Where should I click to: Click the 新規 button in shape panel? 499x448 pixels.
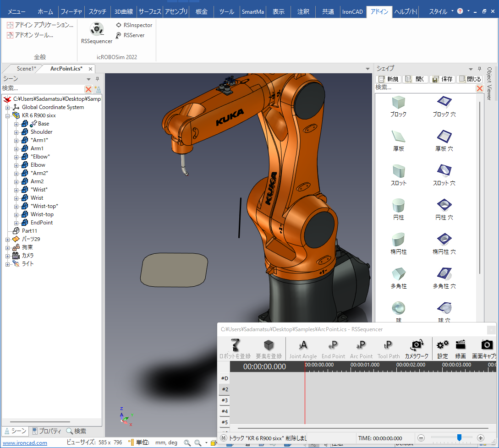[389, 79]
